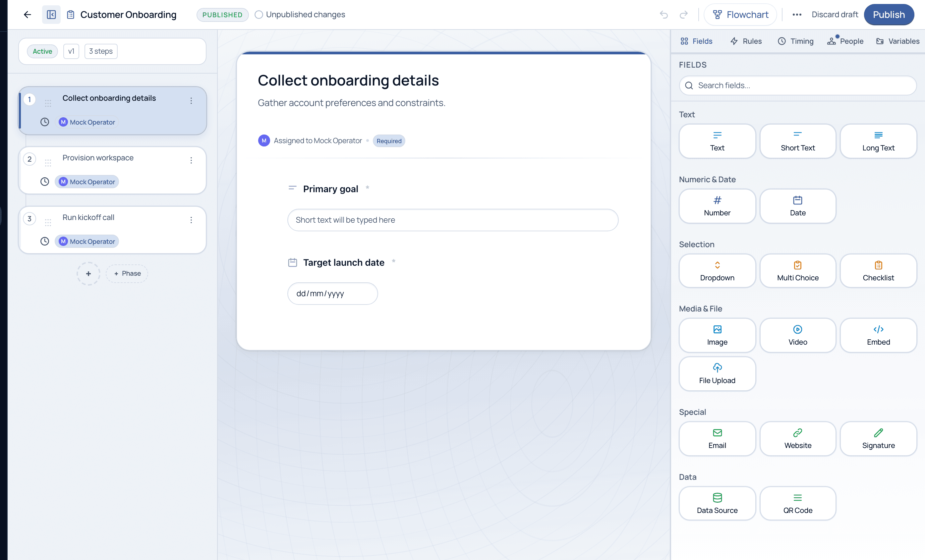Add a File Upload field
The image size is (925, 560).
[x=717, y=374]
